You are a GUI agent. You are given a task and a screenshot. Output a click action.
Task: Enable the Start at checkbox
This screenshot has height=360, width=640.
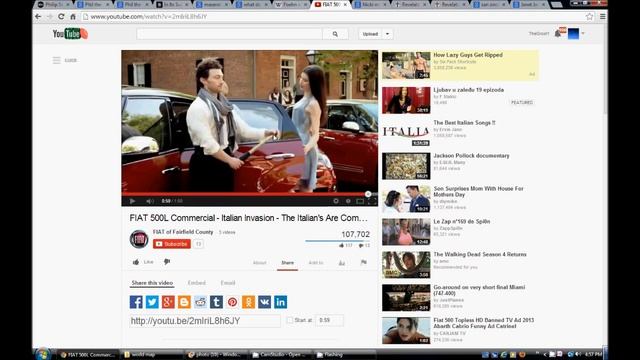289,320
